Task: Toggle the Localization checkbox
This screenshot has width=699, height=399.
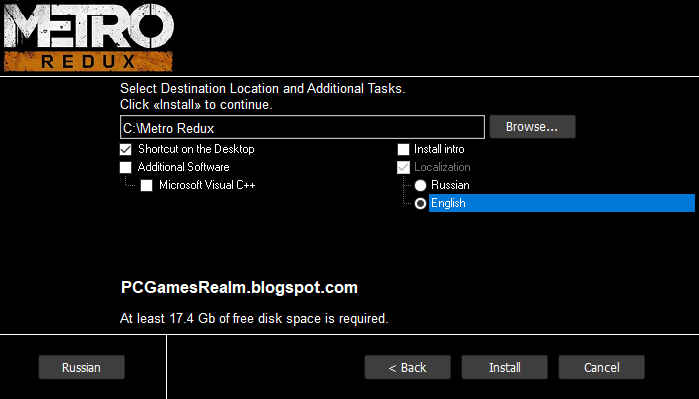Action: (403, 167)
